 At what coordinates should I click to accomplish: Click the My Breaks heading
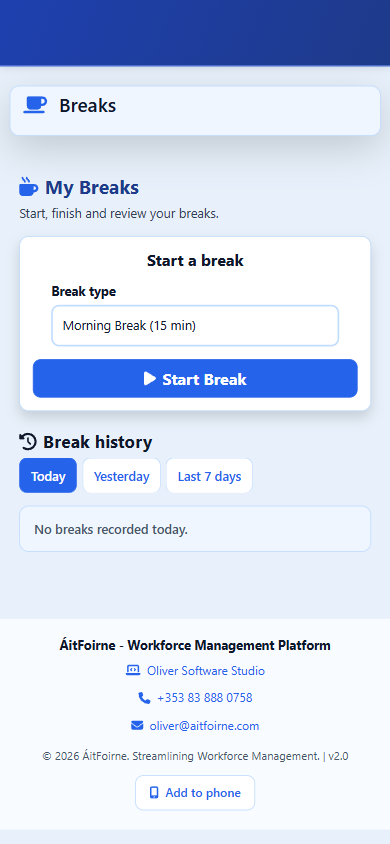click(92, 187)
